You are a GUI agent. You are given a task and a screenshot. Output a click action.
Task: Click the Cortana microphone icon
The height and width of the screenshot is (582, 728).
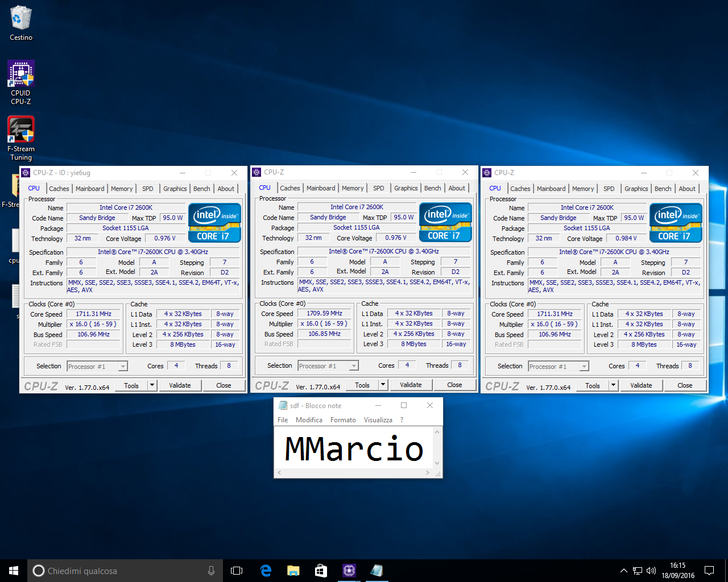pos(211,571)
